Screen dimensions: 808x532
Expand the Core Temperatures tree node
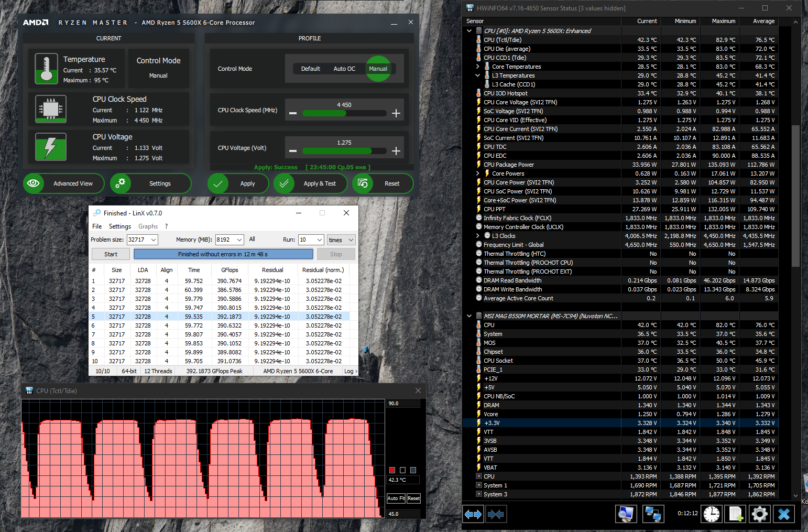[x=477, y=67]
